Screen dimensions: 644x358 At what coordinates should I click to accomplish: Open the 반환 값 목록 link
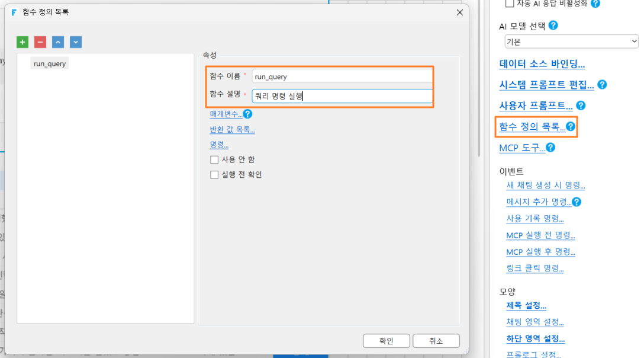[232, 130]
